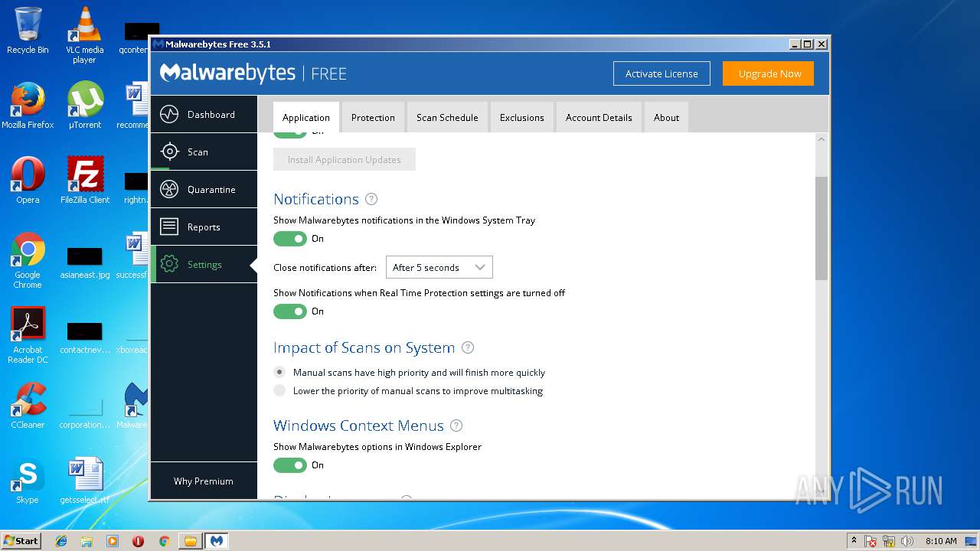
Task: Click volume speaker icon in system tray
Action: [906, 541]
